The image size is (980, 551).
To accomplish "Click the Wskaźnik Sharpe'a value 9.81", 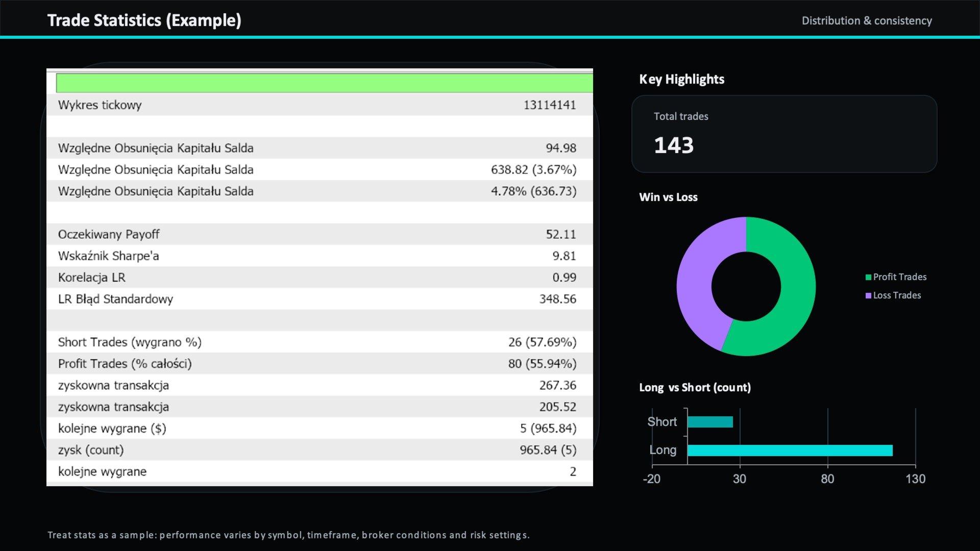I will (x=564, y=256).
